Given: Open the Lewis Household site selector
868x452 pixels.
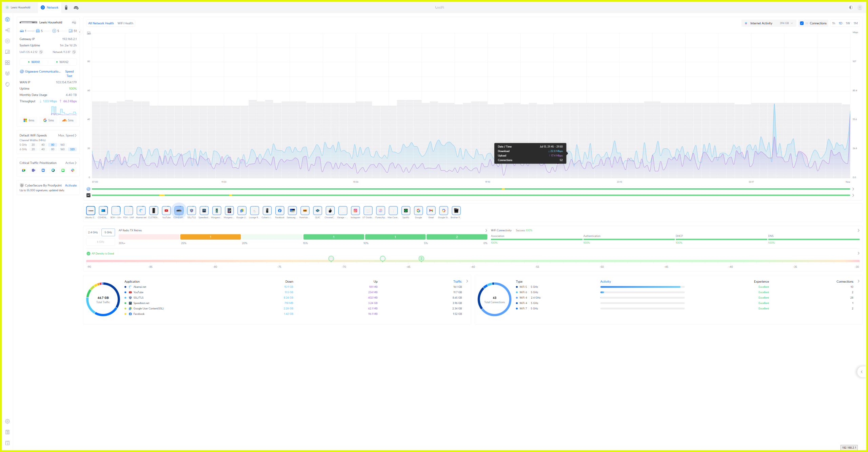Looking at the screenshot, I should pos(18,7).
